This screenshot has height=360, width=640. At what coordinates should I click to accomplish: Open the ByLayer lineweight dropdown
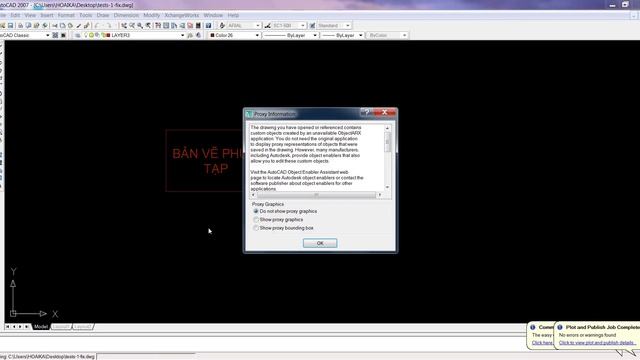pyautogui.click(x=360, y=35)
